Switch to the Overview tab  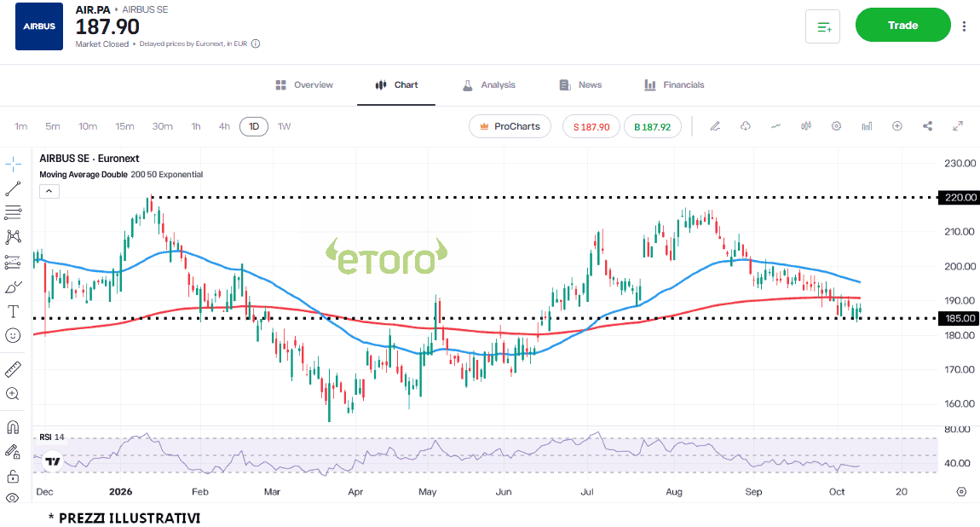(304, 85)
